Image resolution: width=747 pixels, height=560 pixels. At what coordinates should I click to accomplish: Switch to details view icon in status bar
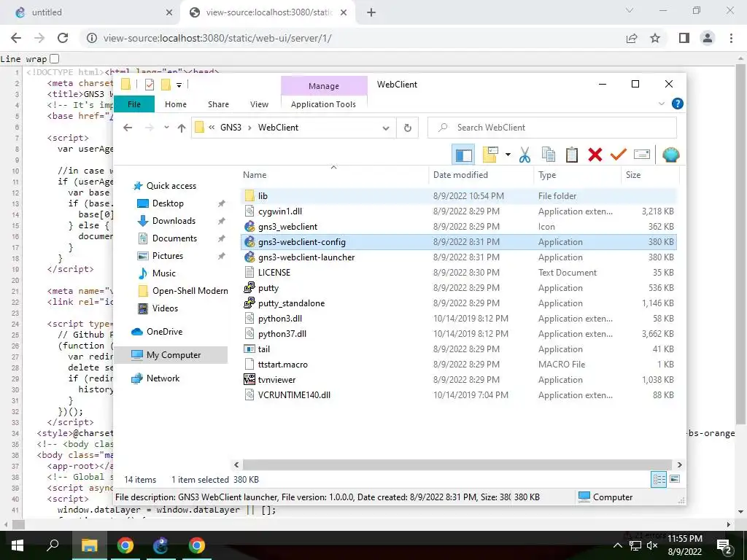(x=659, y=480)
